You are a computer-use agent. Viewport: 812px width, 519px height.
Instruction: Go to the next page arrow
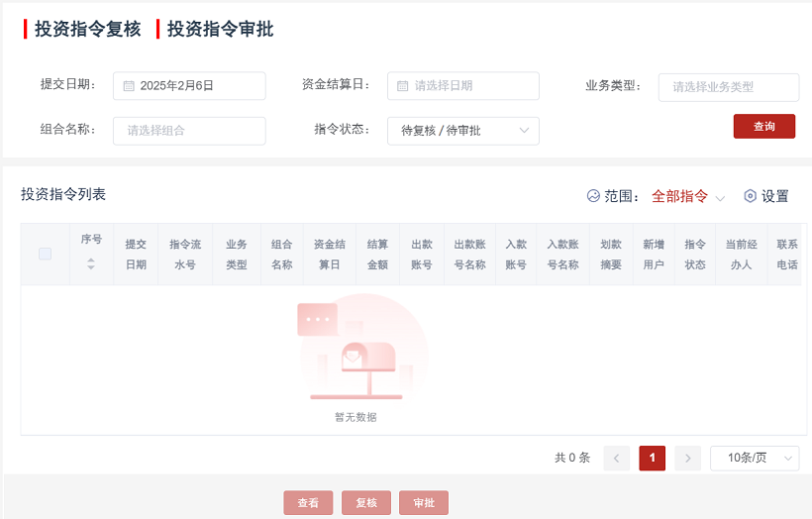click(x=688, y=458)
